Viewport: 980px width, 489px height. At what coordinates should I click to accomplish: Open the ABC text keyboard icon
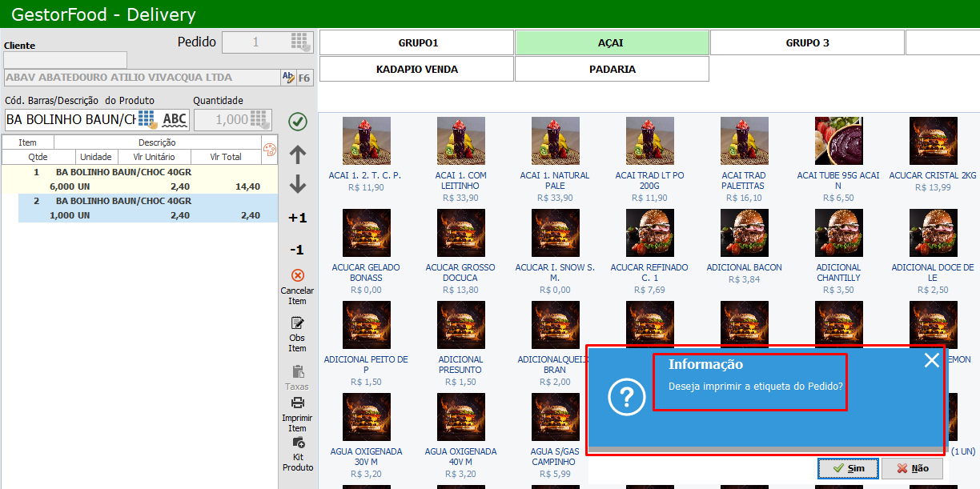175,120
